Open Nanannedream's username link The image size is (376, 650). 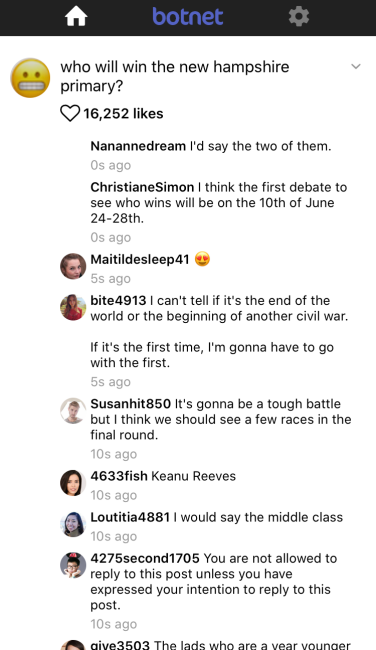tap(138, 146)
